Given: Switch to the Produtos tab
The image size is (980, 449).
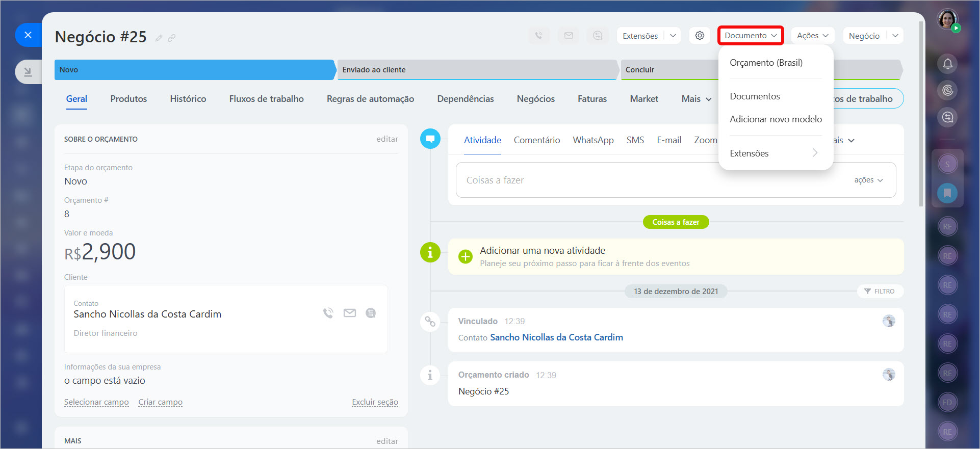Looking at the screenshot, I should coord(128,99).
